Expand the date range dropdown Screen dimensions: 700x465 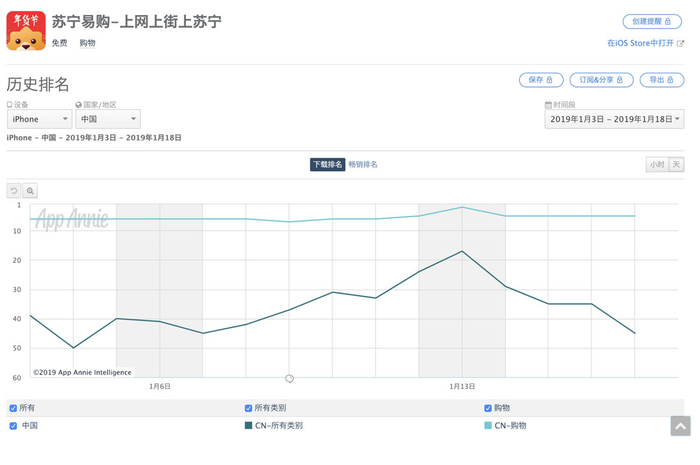point(614,119)
